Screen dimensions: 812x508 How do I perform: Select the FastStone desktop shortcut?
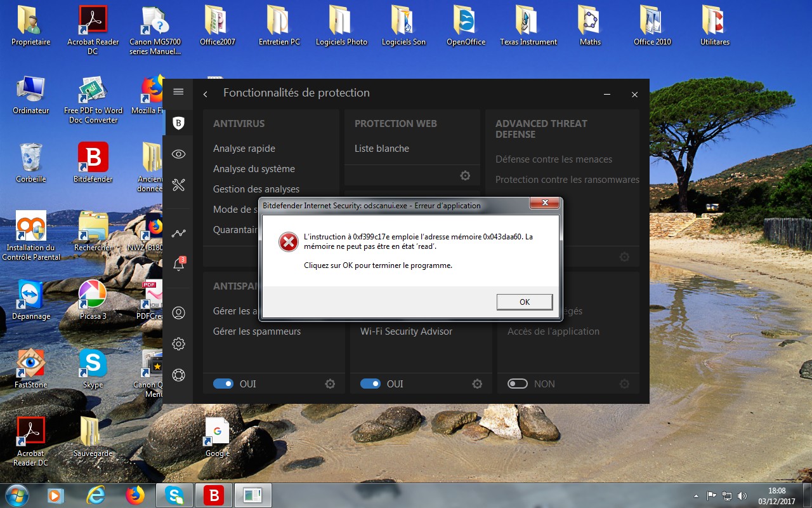point(30,369)
